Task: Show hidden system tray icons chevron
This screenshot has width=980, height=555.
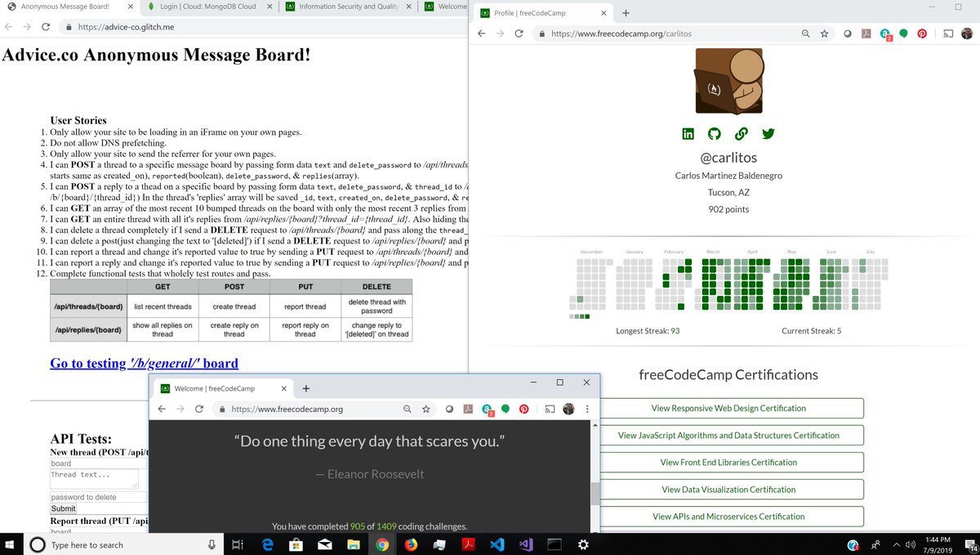Action: click(897, 545)
